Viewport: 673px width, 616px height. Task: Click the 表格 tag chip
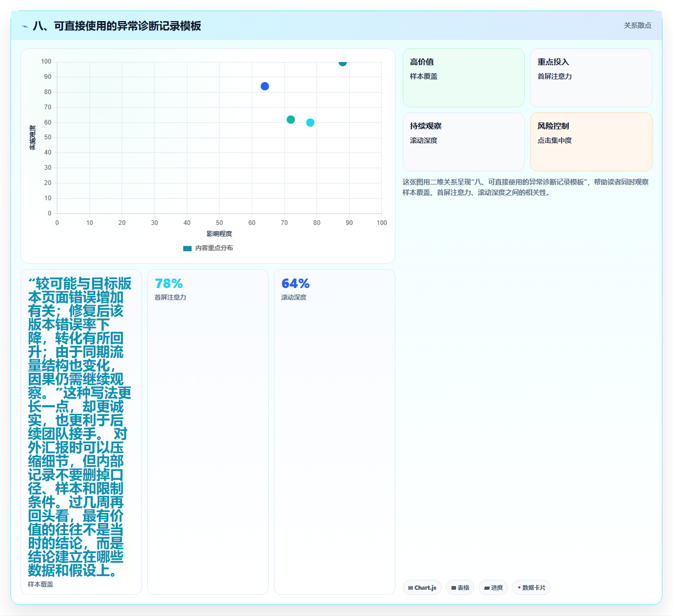460,588
